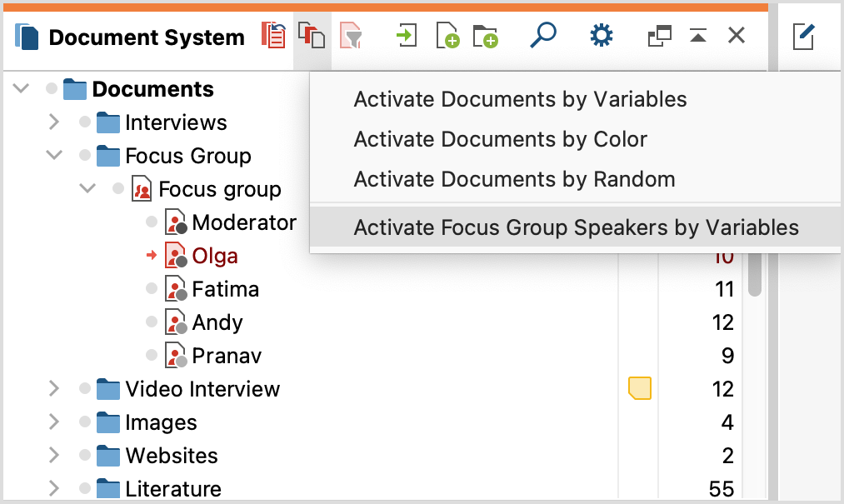
Task: Create a new document via the document-plus icon
Action: tap(447, 36)
